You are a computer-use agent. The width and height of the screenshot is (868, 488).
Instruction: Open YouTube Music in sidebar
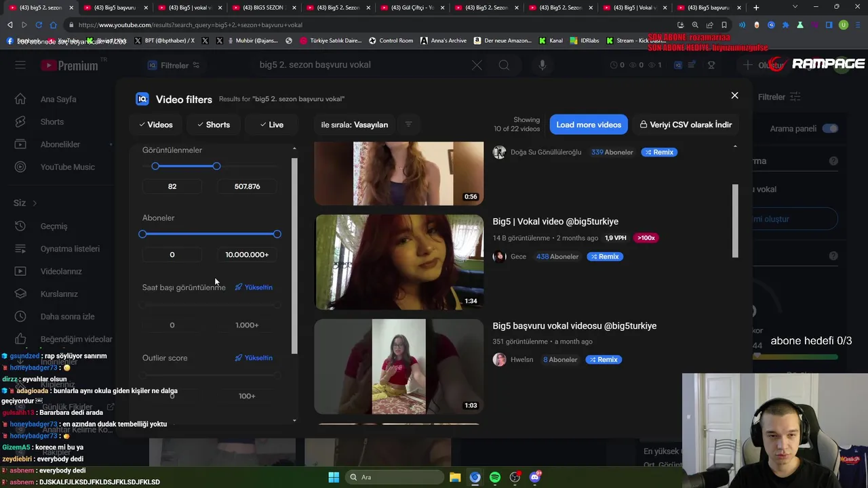(67, 167)
